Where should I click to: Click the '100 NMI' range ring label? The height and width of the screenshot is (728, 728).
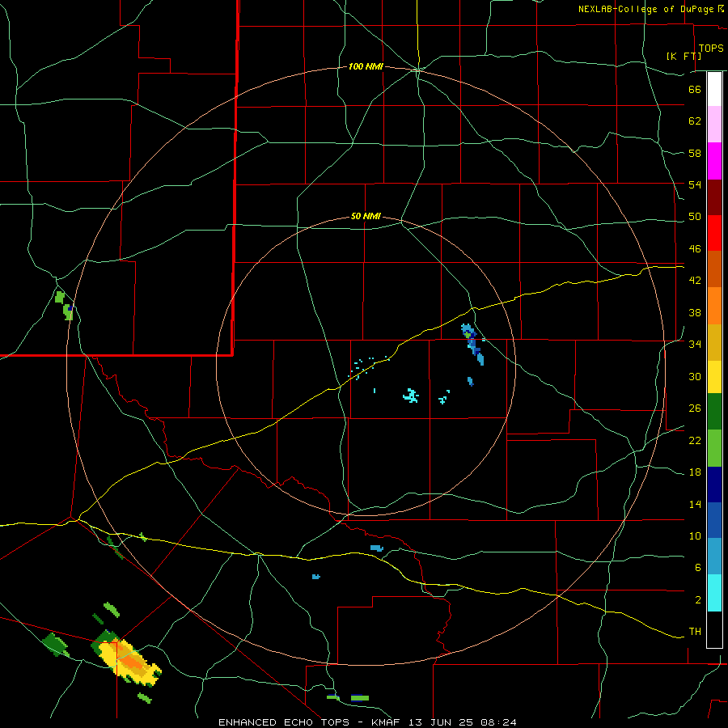point(366,67)
